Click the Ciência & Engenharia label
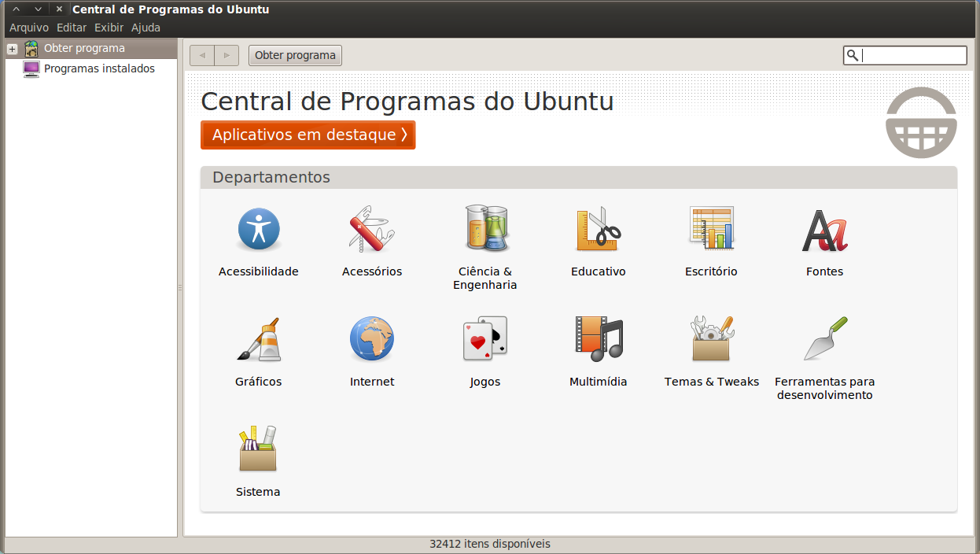This screenshot has width=980, height=554. coord(485,278)
